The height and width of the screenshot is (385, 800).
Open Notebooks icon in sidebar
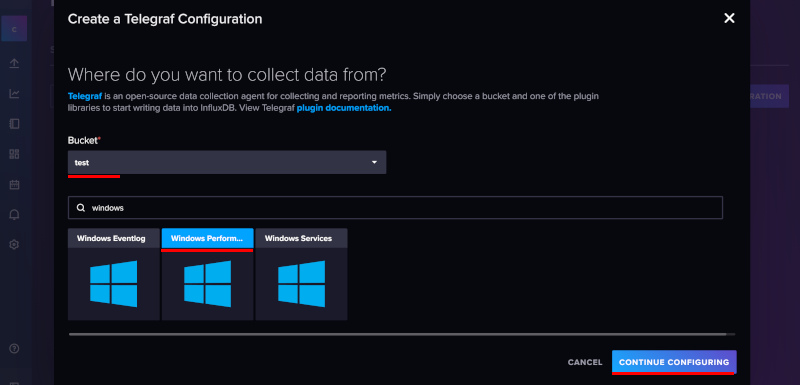pyautogui.click(x=14, y=124)
